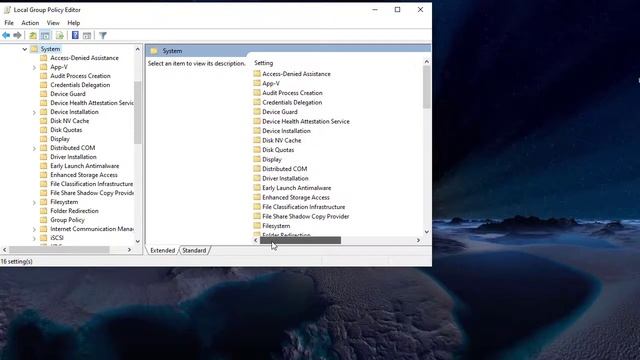
Task: Click the tree pane horizontal scrollbar thumb
Action: (x=59, y=249)
